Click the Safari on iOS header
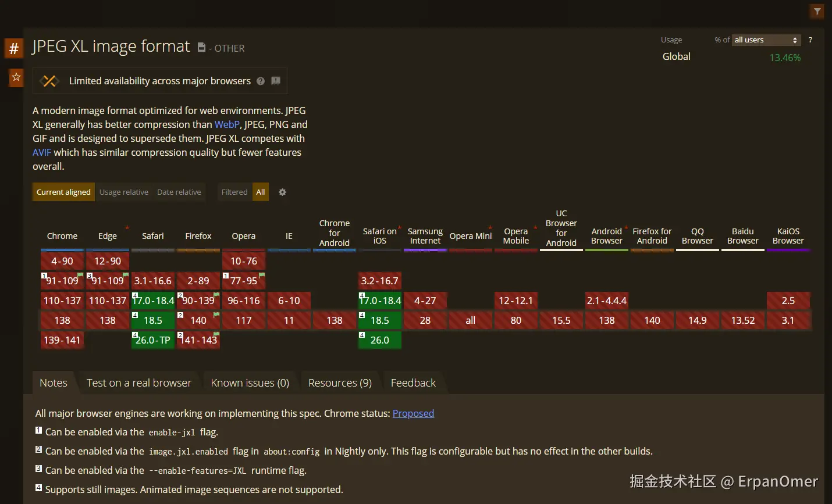Image resolution: width=832 pixels, height=504 pixels. coord(380,236)
